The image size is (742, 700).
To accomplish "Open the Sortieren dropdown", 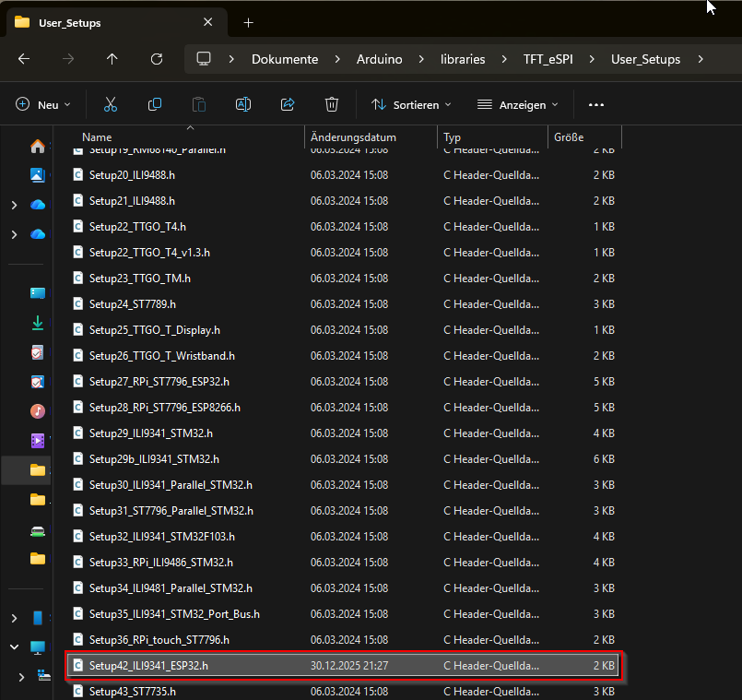I will point(411,105).
